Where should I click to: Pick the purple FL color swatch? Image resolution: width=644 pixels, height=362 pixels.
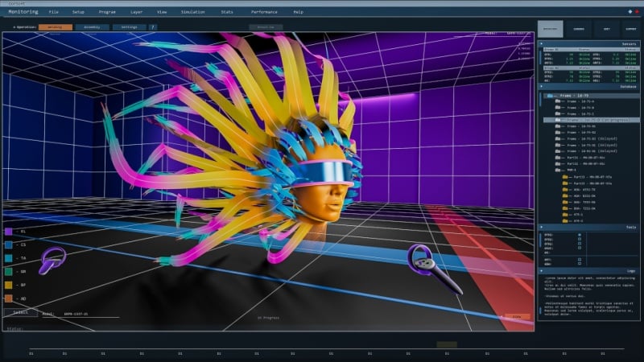[9, 231]
